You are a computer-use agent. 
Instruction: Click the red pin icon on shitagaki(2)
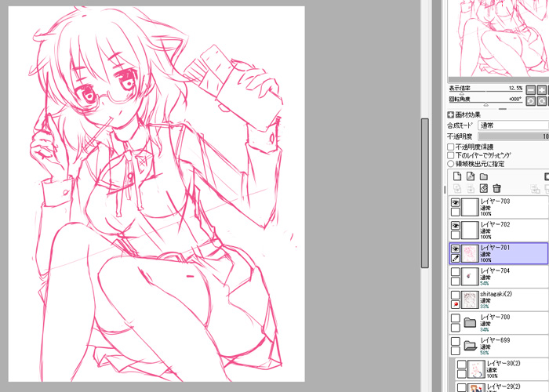(455, 304)
